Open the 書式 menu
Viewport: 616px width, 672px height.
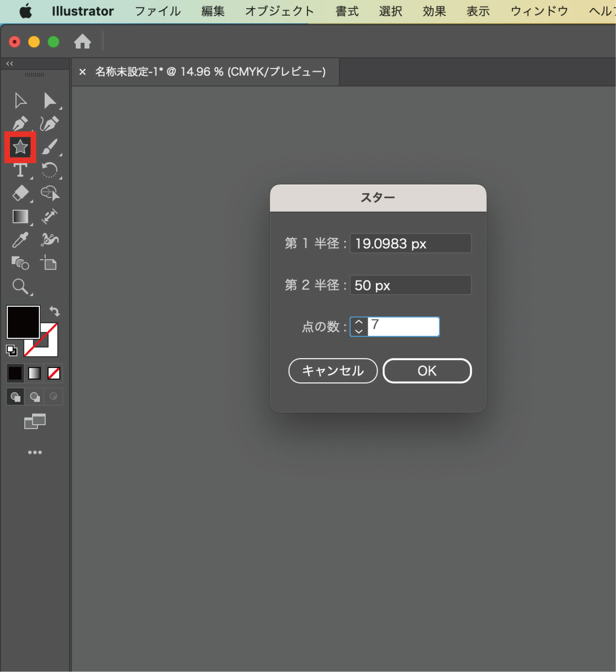347,11
